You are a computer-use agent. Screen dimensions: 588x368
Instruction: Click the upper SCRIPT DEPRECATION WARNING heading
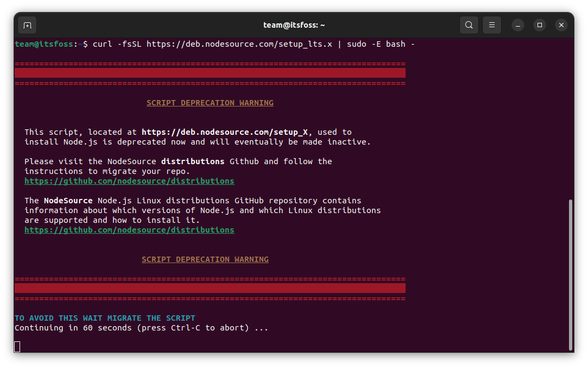point(210,103)
